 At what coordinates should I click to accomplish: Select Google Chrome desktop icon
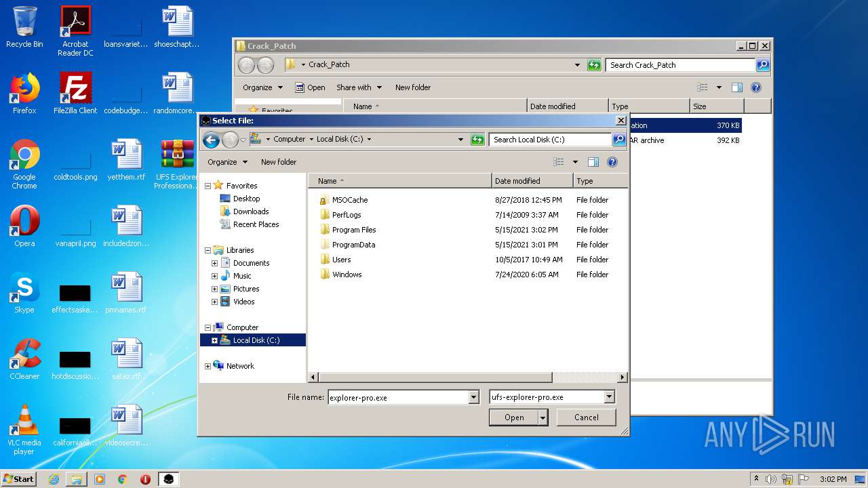point(24,165)
